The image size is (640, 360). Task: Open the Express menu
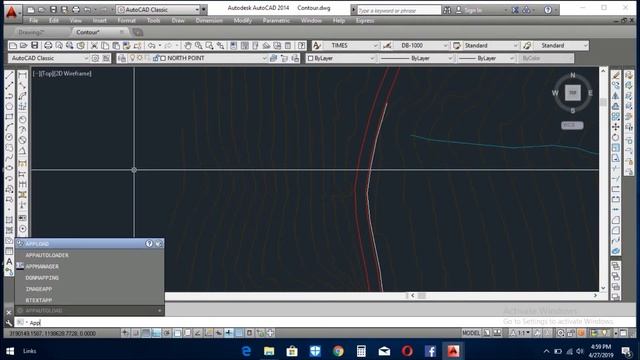(365, 20)
